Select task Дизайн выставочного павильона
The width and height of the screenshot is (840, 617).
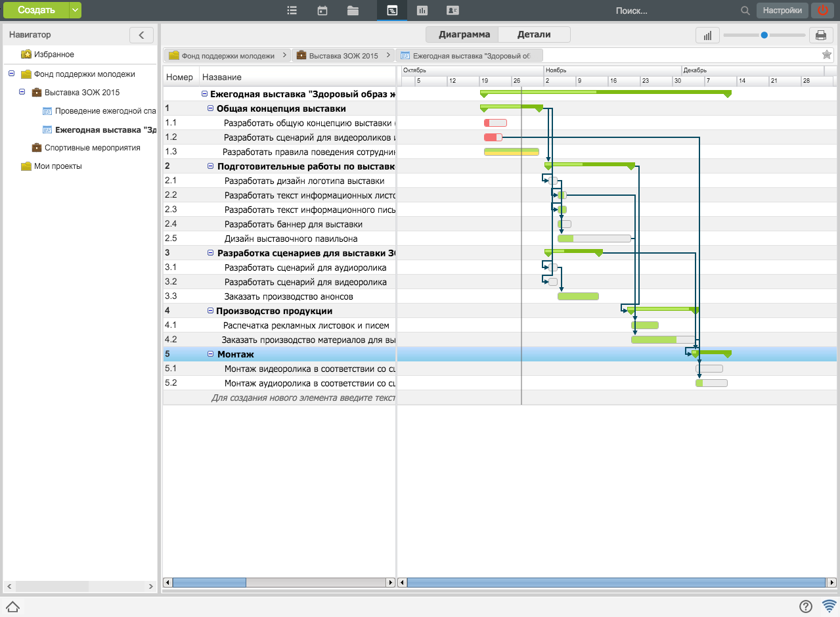[291, 239]
